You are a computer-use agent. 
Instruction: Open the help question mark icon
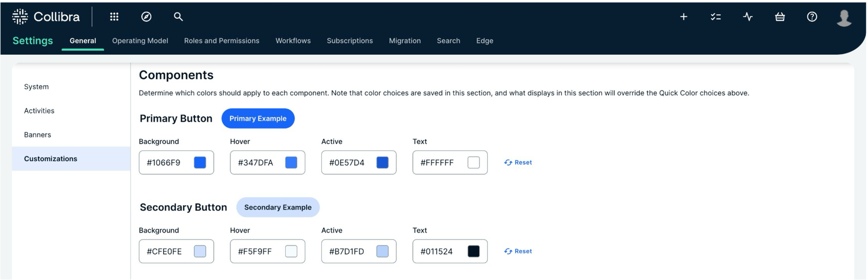pyautogui.click(x=812, y=16)
